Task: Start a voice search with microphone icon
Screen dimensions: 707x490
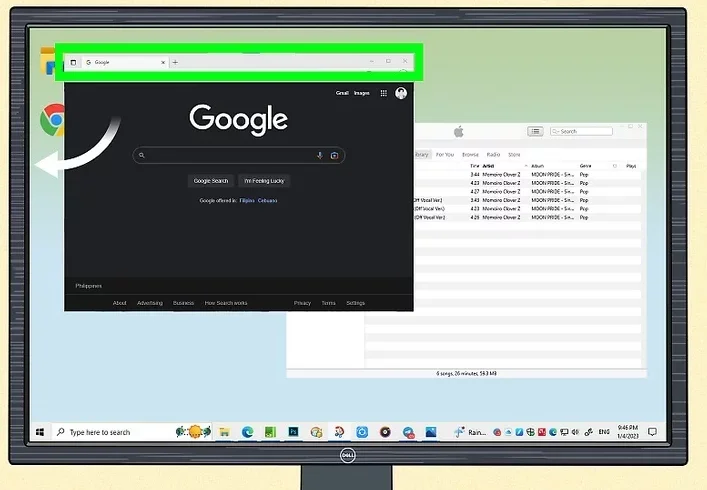Action: [x=320, y=156]
